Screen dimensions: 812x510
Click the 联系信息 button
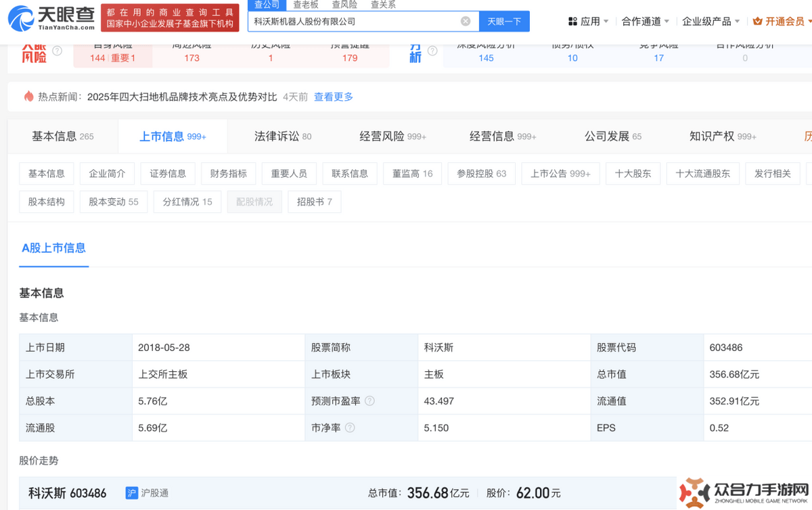coord(350,174)
